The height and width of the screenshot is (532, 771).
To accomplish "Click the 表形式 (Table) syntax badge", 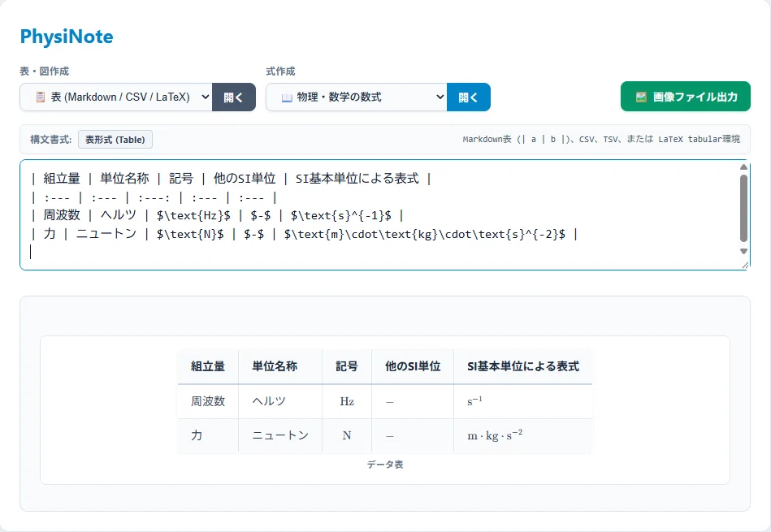I will pos(115,139).
